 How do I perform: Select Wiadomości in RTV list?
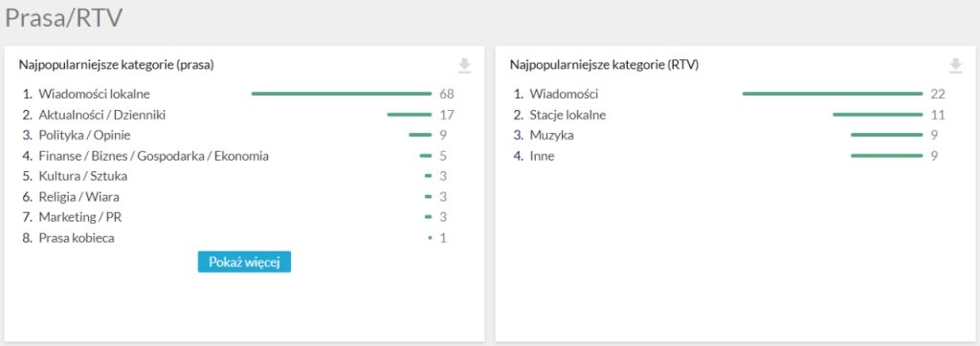point(564,94)
